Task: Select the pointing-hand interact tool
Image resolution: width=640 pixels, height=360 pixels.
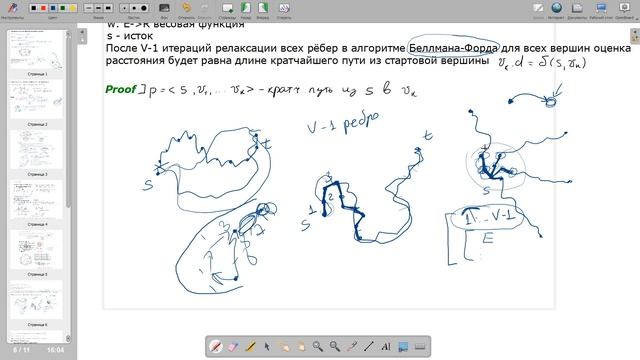Action: tap(284, 347)
